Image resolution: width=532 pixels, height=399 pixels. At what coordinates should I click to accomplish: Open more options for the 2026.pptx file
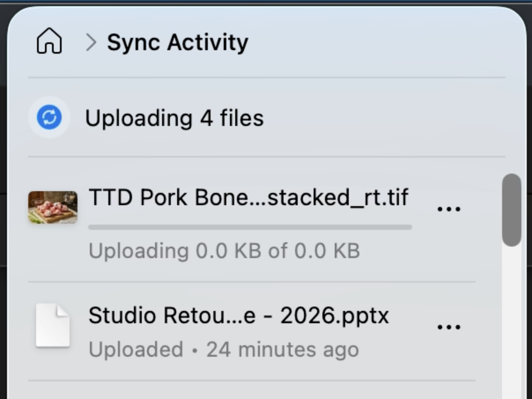pyautogui.click(x=449, y=327)
